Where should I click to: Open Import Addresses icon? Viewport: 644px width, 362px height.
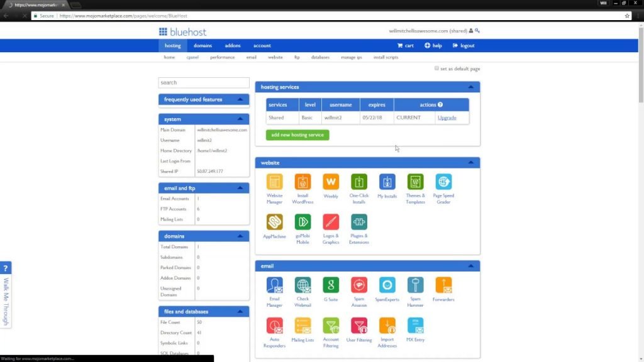387,326
